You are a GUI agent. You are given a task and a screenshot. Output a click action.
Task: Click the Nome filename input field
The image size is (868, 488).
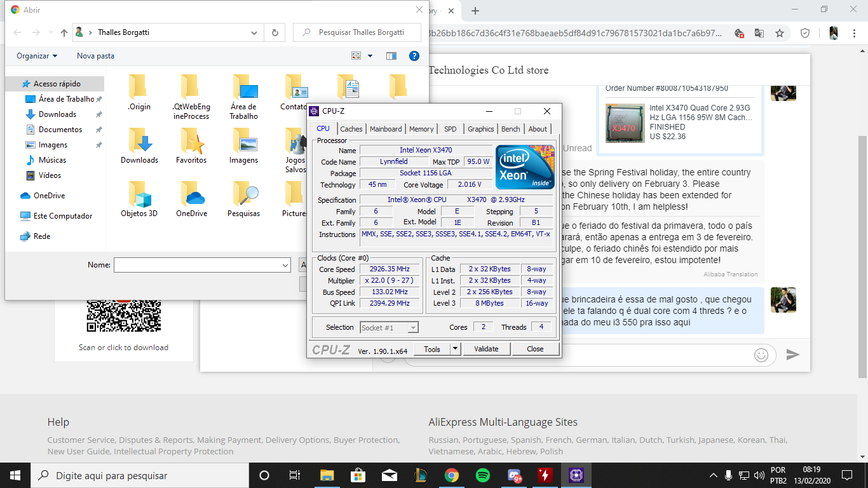tap(197, 265)
